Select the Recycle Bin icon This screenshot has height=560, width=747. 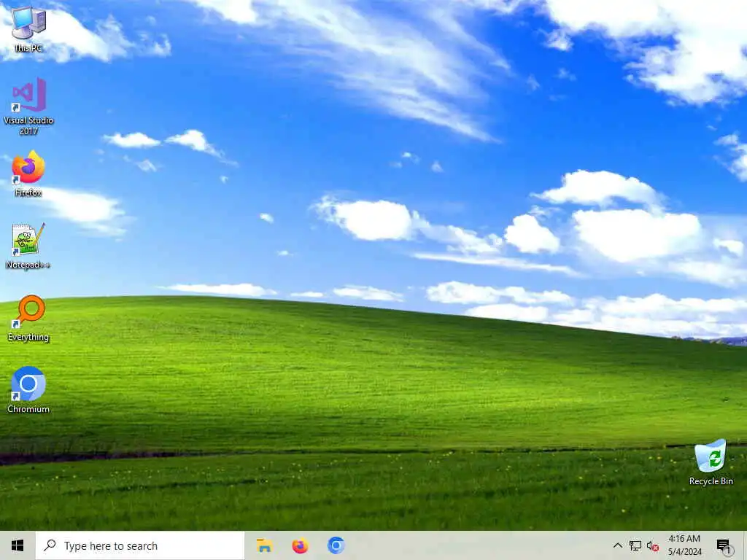[711, 462]
